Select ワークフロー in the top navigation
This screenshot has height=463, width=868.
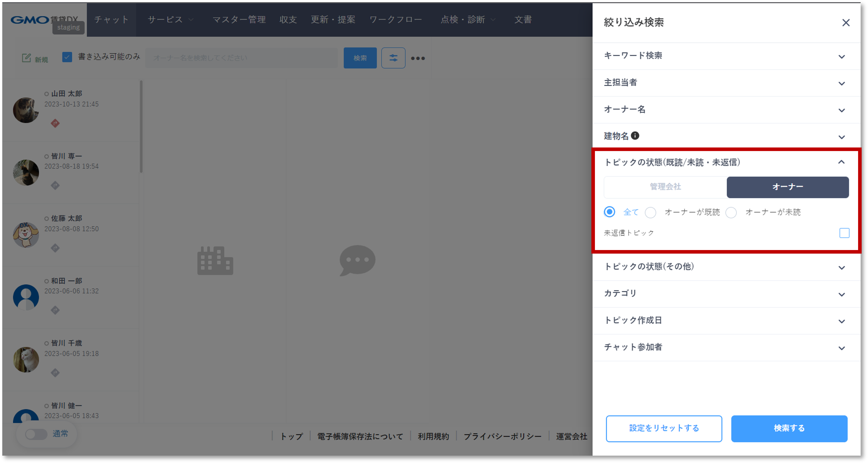[396, 20]
